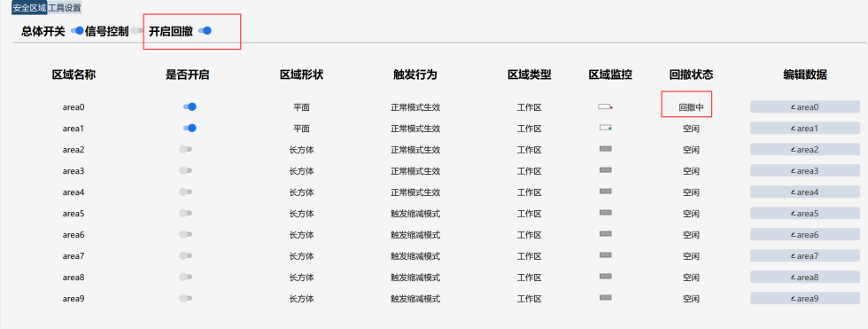868x329 pixels.
Task: Click the area4 gray monitor icon
Action: pos(606,192)
